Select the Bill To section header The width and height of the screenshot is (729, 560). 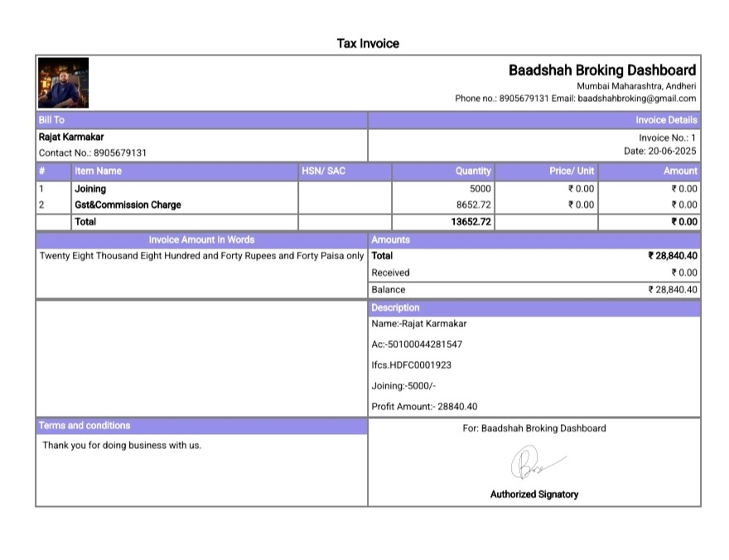[51, 120]
